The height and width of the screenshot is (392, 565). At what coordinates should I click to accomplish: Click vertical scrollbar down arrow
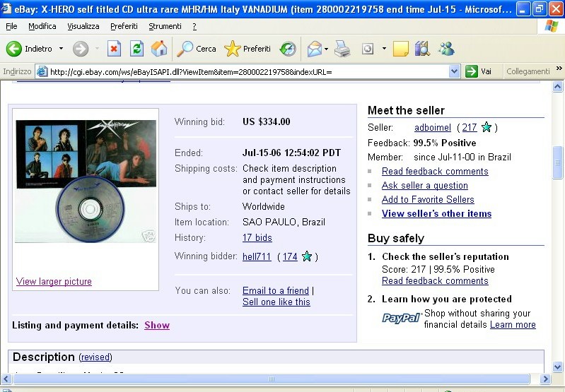pos(557,367)
